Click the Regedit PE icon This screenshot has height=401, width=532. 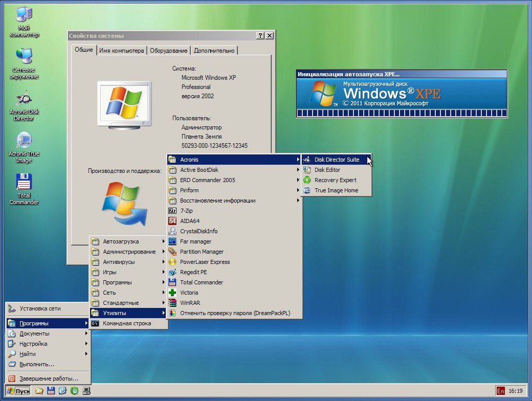point(172,272)
